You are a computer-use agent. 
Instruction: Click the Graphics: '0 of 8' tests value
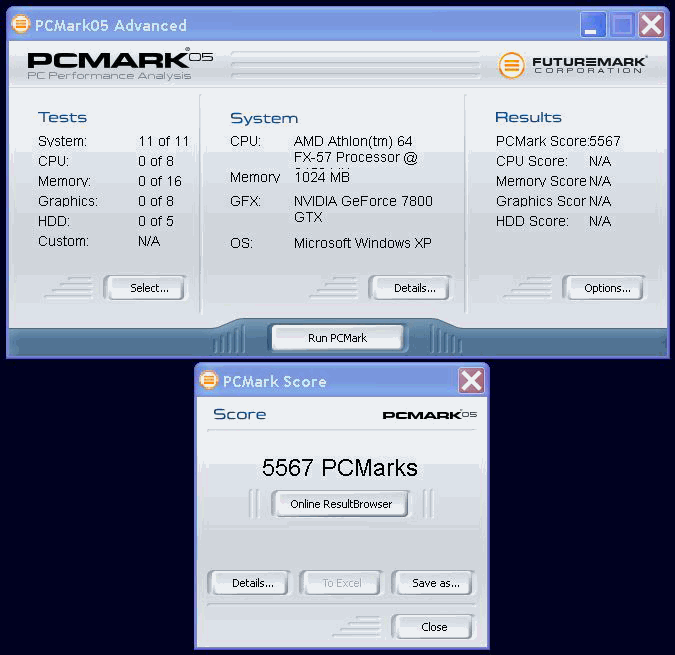(x=156, y=201)
